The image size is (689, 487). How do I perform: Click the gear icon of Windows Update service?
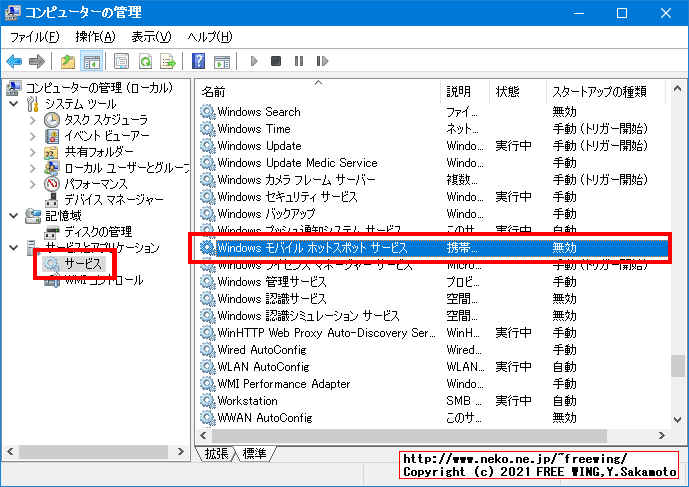pos(207,145)
